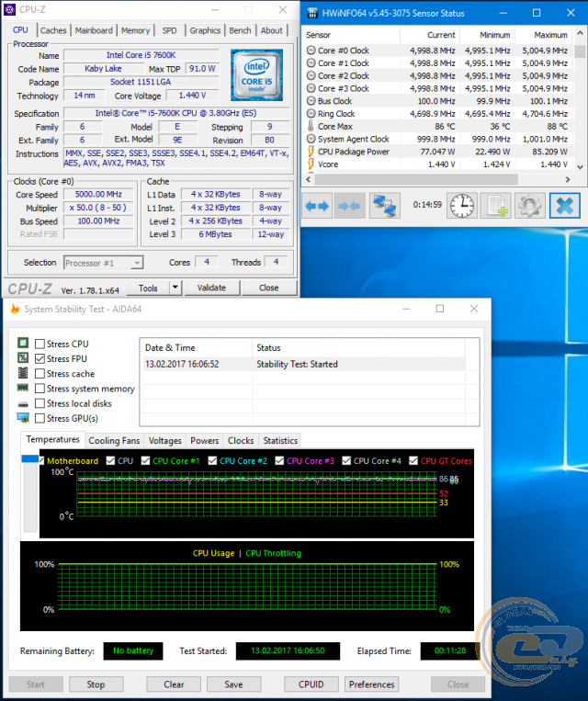Click the Core Speed 5000.00 MHz field
This screenshot has width=588, height=701.
(x=98, y=194)
